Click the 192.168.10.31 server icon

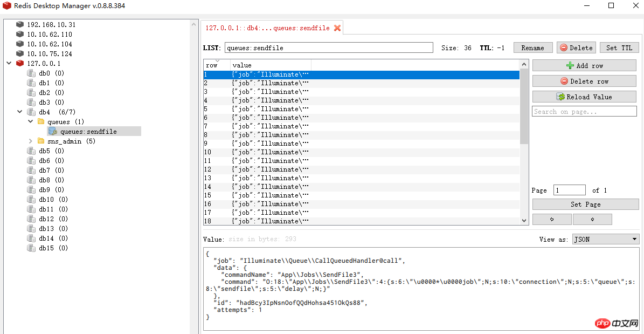pos(20,24)
